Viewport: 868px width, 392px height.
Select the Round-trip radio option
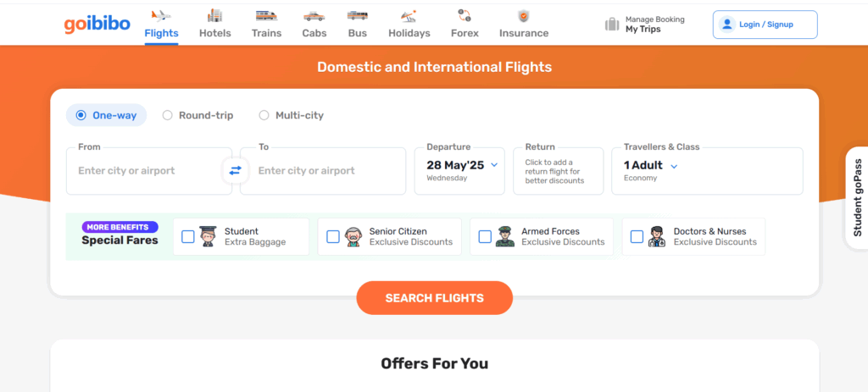[x=168, y=115]
